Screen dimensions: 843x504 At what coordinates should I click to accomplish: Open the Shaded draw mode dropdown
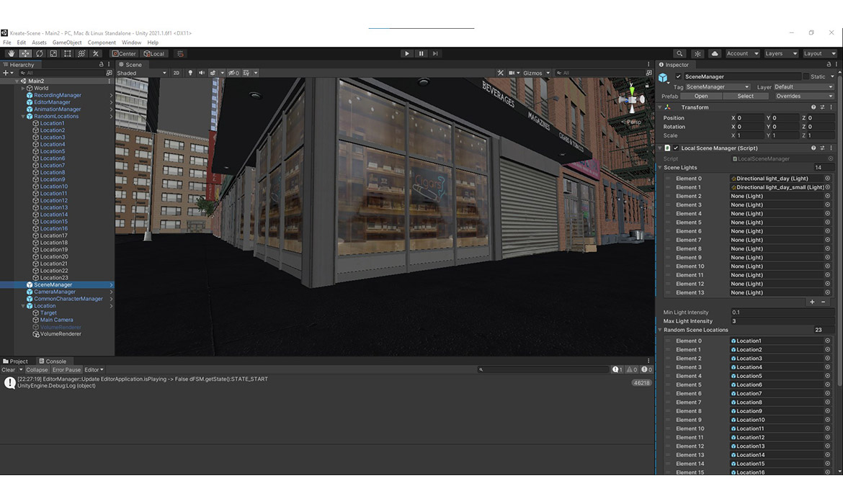142,73
